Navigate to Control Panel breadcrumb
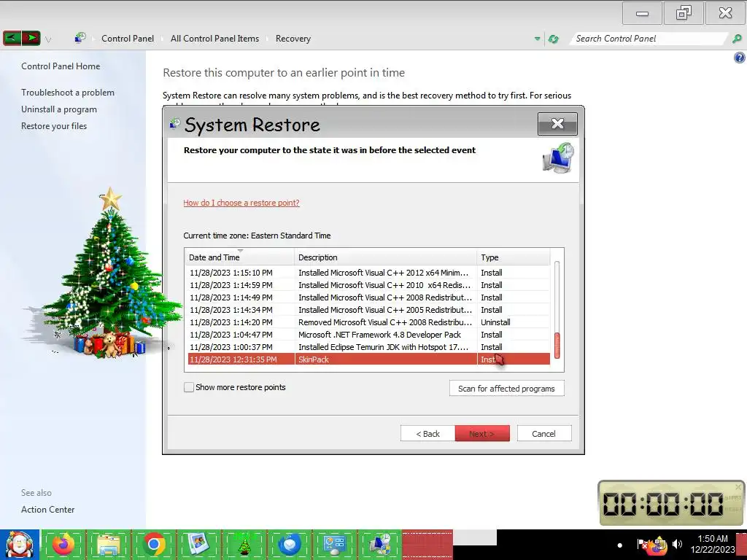Image resolution: width=747 pixels, height=560 pixels. pyautogui.click(x=128, y=39)
